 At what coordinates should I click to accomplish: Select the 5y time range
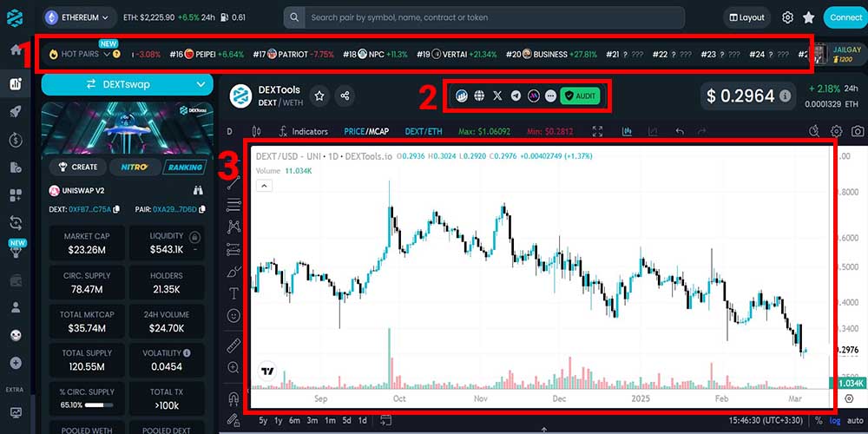(x=263, y=419)
